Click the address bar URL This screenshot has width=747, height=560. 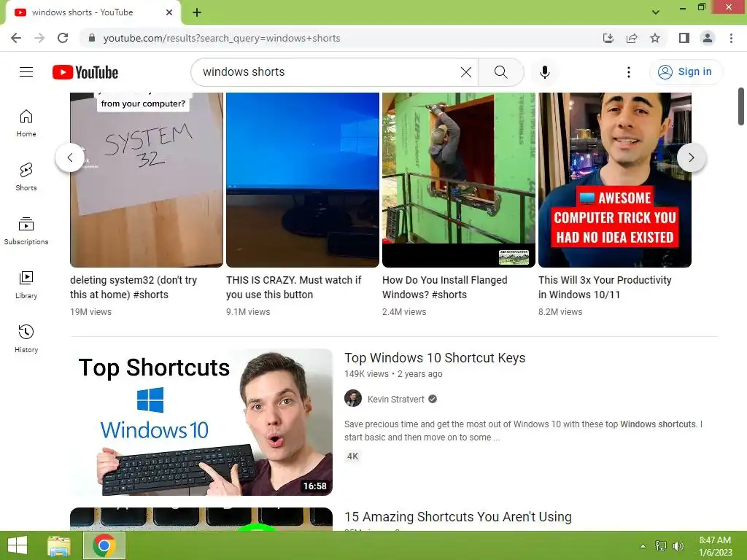tap(222, 38)
